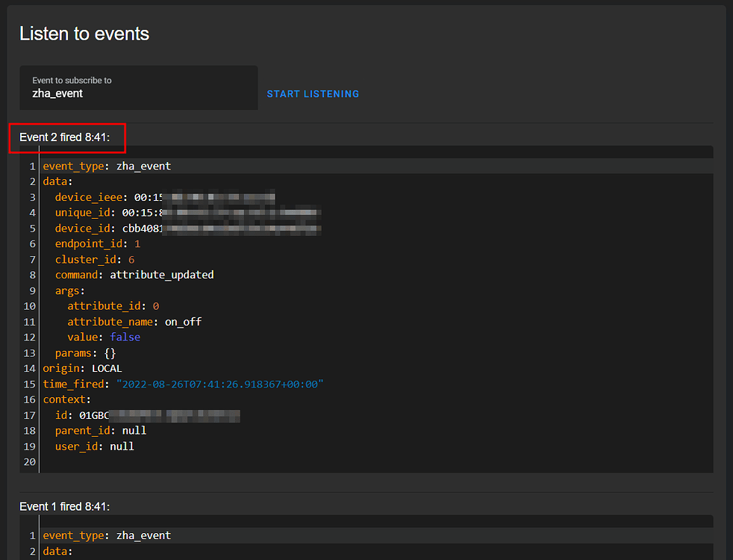This screenshot has width=733, height=560.
Task: Click the false value on line 12
Action: (x=125, y=337)
